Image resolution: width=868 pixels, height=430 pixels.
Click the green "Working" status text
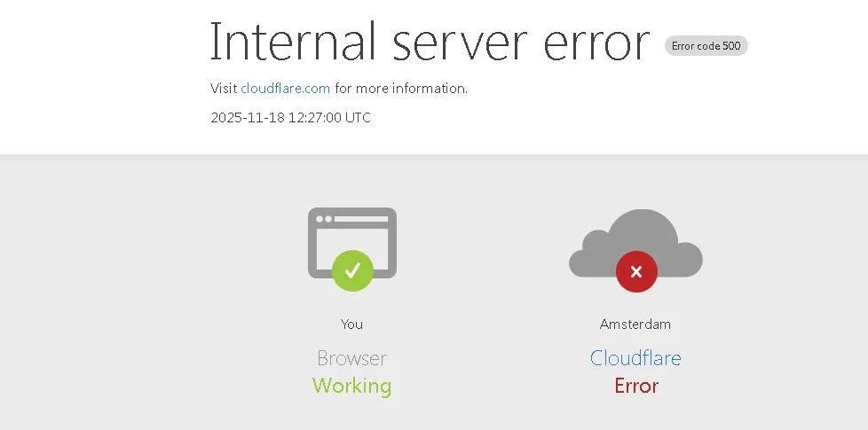(x=351, y=386)
